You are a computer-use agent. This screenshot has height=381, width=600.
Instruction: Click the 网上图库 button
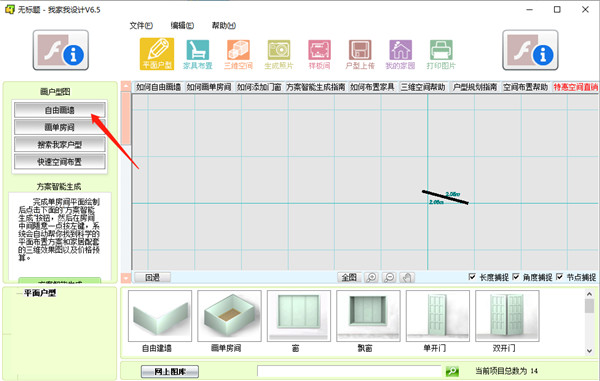170,371
